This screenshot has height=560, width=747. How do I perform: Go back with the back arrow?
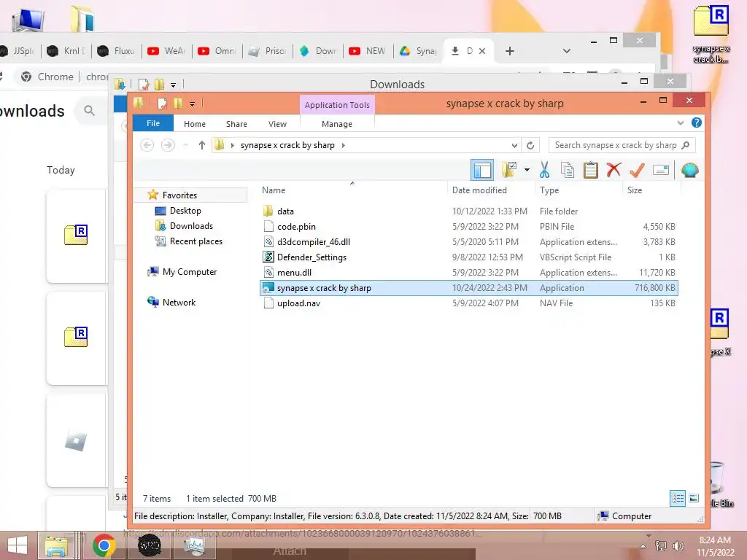tap(147, 145)
